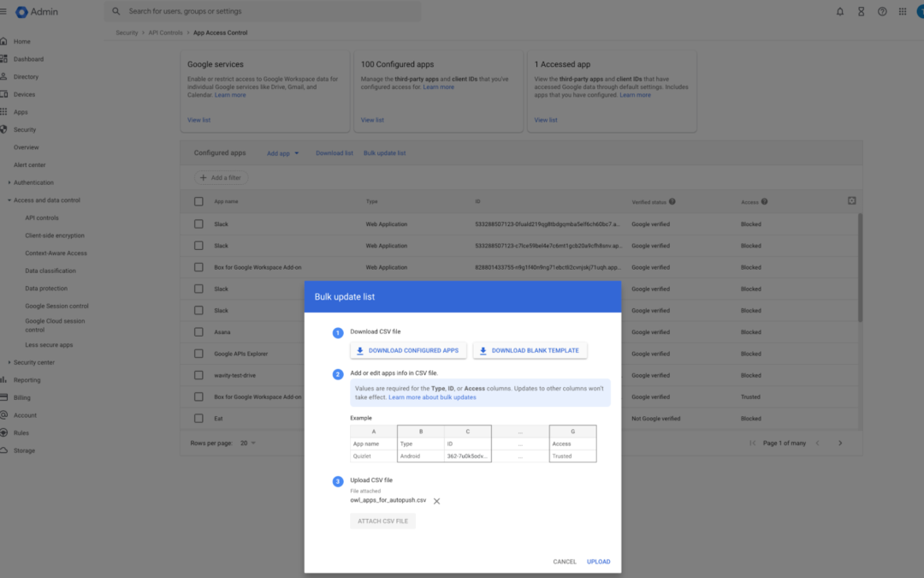The width and height of the screenshot is (924, 578).
Task: Open Less secure apps
Action: 49,345
